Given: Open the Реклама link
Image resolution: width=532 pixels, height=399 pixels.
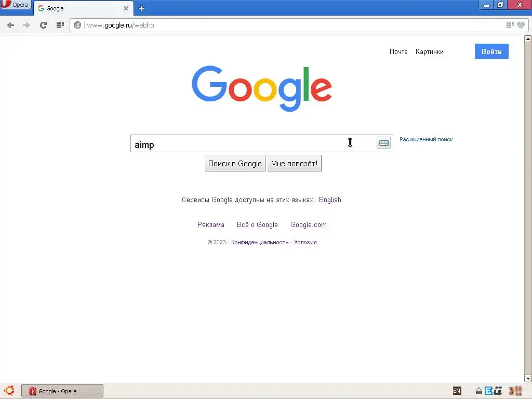Looking at the screenshot, I should (211, 224).
